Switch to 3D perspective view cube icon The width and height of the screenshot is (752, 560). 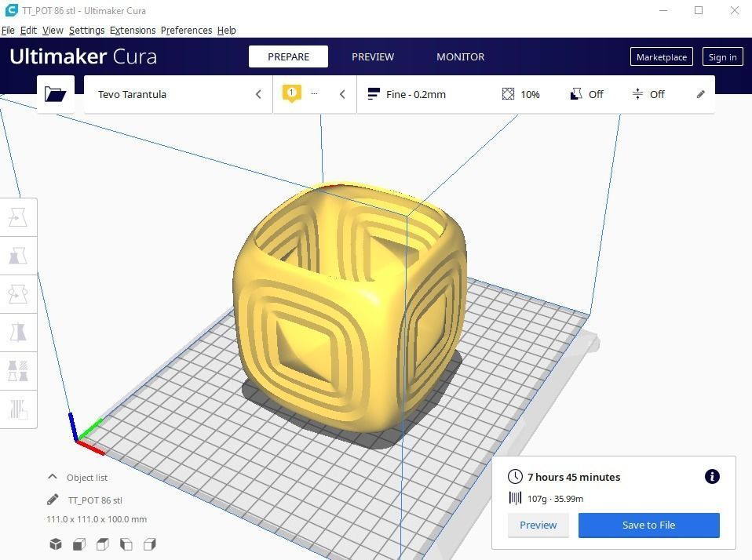pyautogui.click(x=56, y=544)
